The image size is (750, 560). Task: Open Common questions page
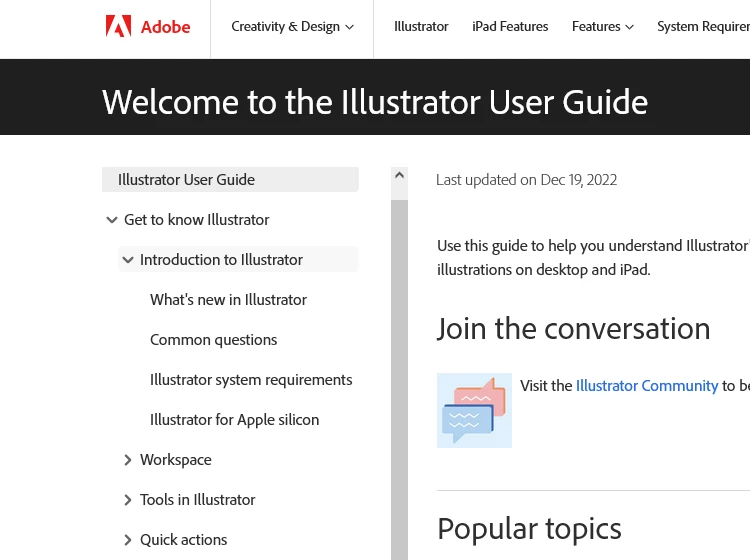(213, 340)
